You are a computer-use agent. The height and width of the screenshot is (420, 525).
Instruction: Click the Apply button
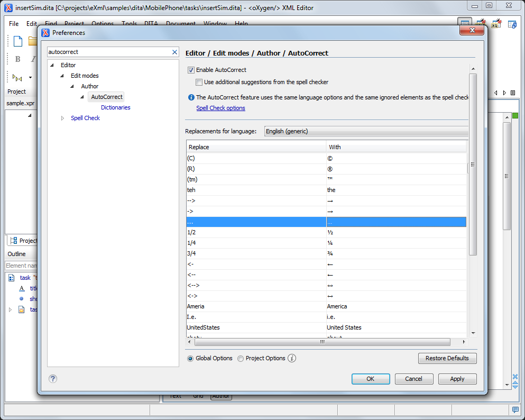pyautogui.click(x=457, y=379)
